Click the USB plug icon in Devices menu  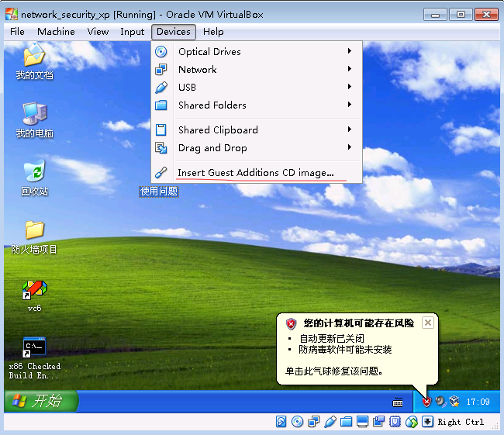point(161,88)
